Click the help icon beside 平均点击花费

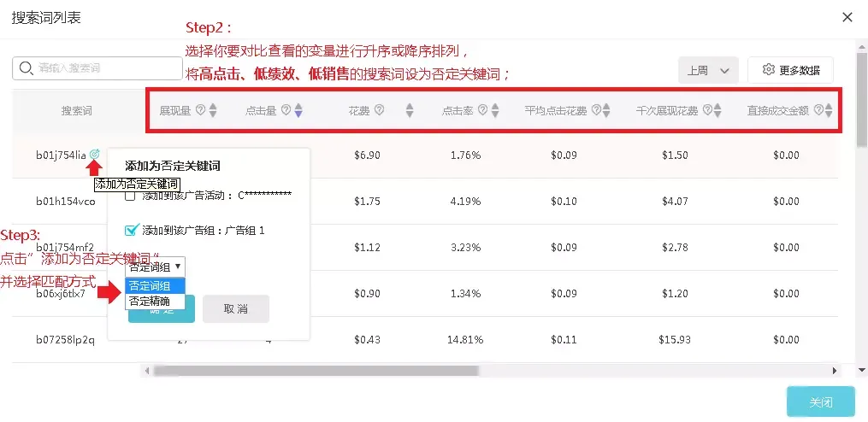click(x=596, y=110)
